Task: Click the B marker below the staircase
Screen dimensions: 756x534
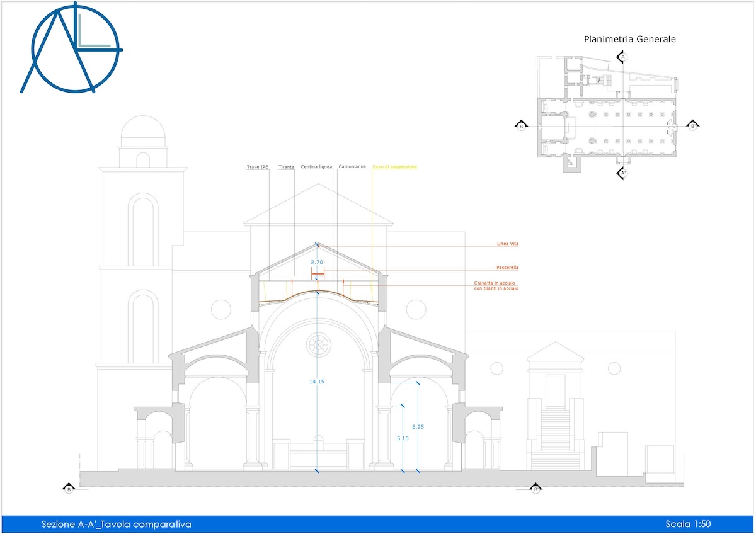Action: click(535, 488)
